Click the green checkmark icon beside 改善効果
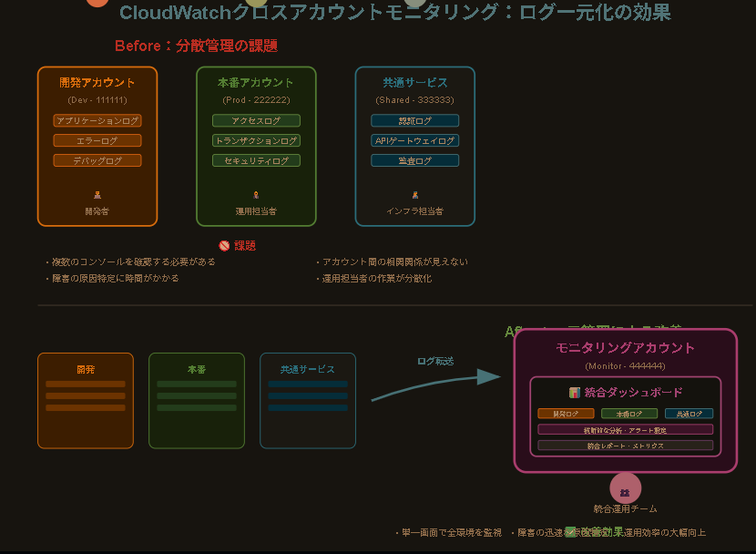 [x=570, y=532]
